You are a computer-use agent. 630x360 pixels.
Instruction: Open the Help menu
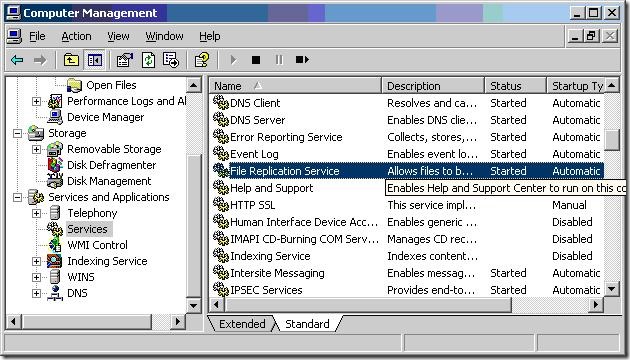[x=209, y=36]
